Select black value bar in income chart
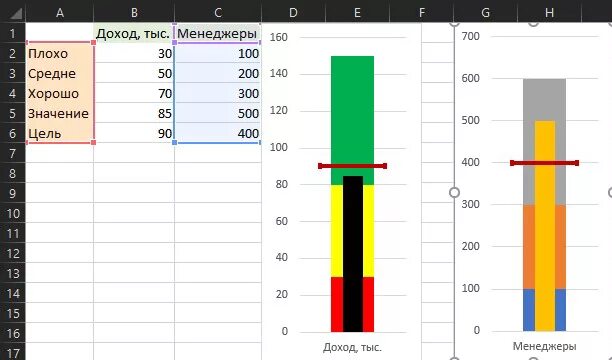The image size is (612, 360). [x=353, y=254]
